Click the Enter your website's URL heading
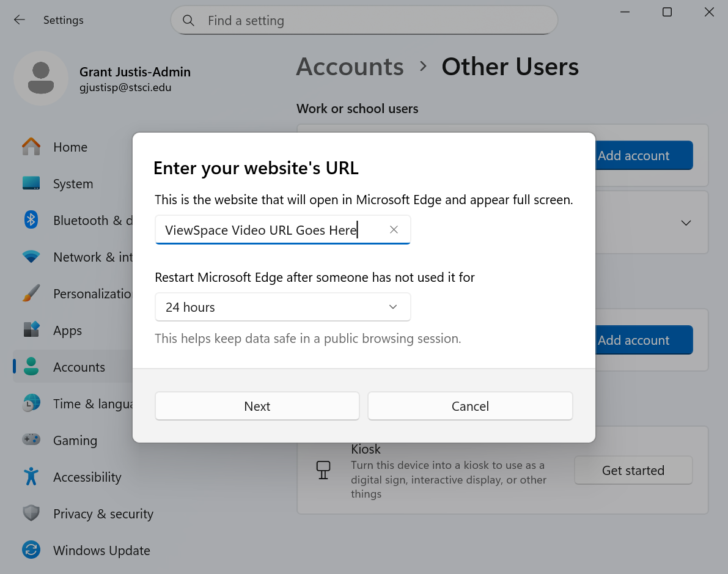The width and height of the screenshot is (728, 574). (256, 167)
